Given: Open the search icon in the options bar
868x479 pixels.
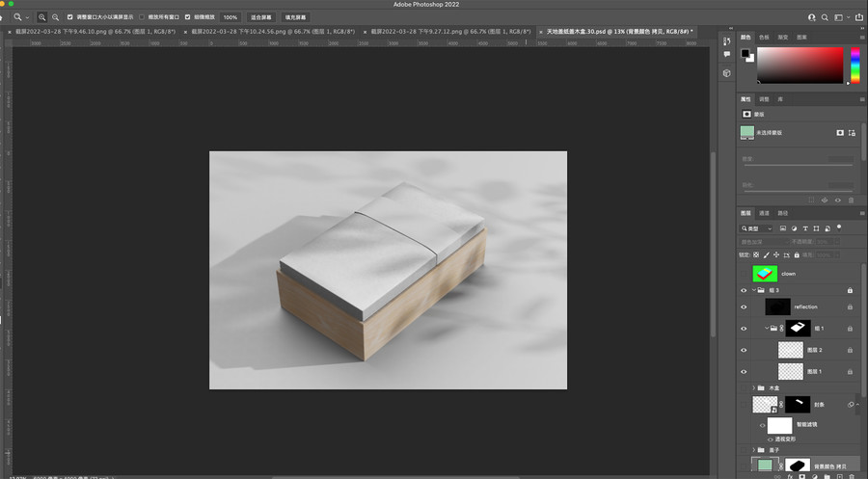Looking at the screenshot, I should [825, 17].
